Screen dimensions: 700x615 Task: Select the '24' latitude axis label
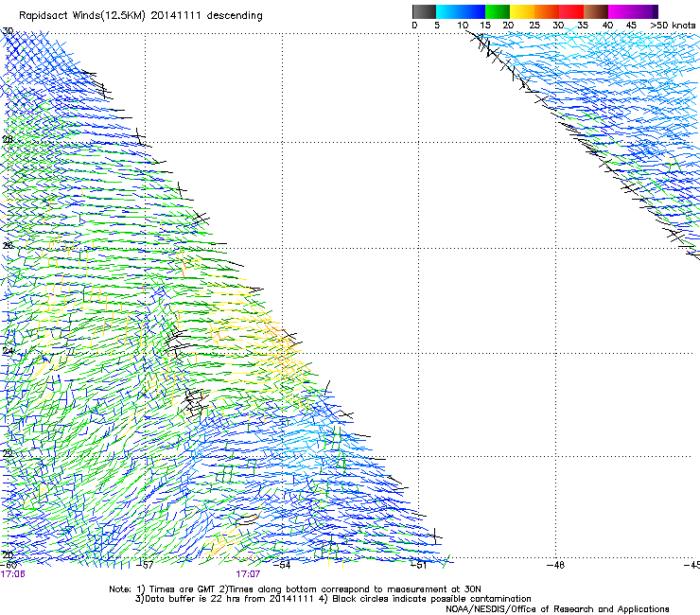pyautogui.click(x=8, y=351)
